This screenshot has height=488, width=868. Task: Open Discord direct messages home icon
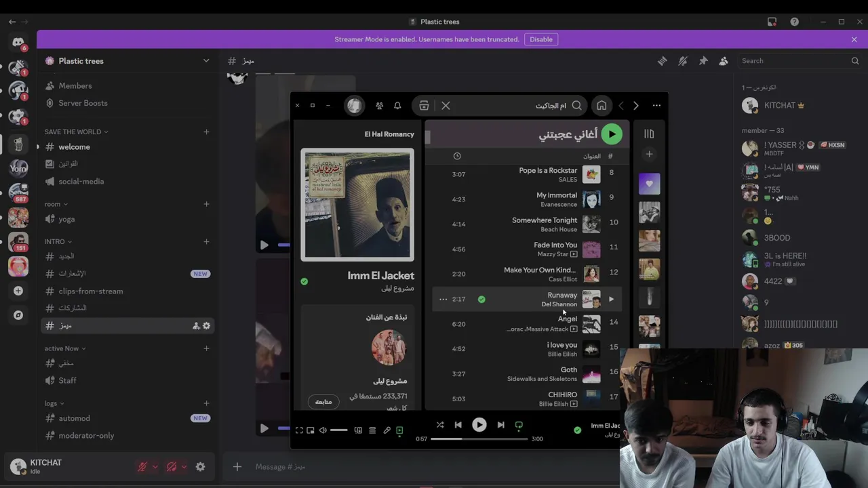coord(18,43)
